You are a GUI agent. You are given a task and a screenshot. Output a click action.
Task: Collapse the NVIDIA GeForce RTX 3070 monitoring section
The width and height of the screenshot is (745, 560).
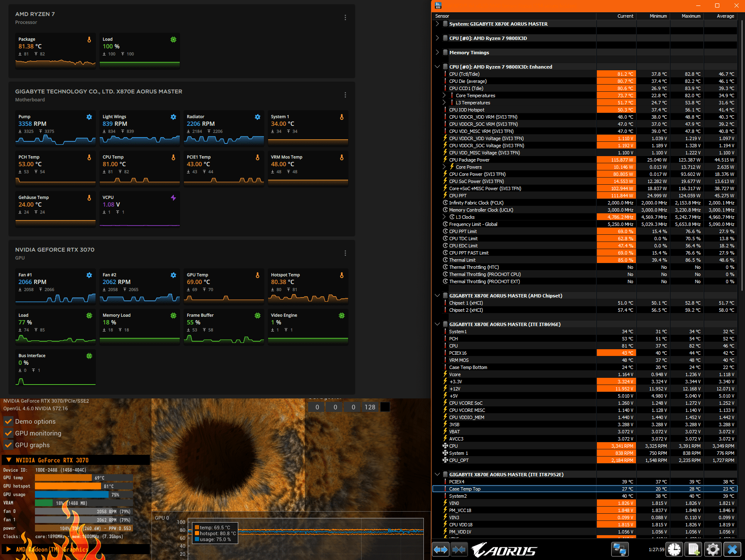[x=8, y=460]
